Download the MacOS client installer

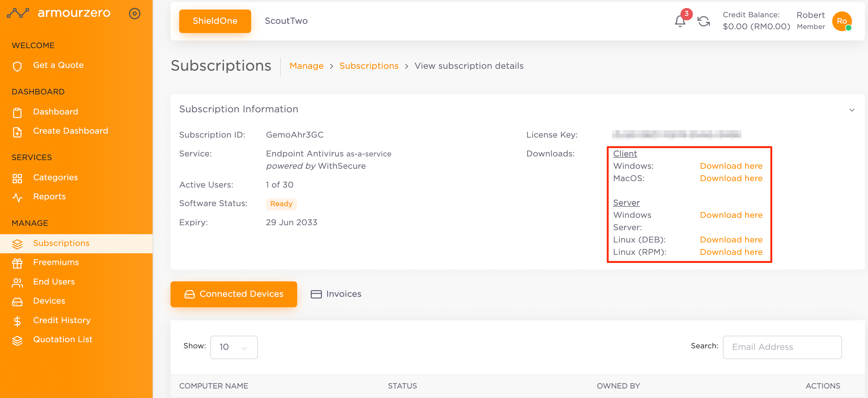[731, 178]
